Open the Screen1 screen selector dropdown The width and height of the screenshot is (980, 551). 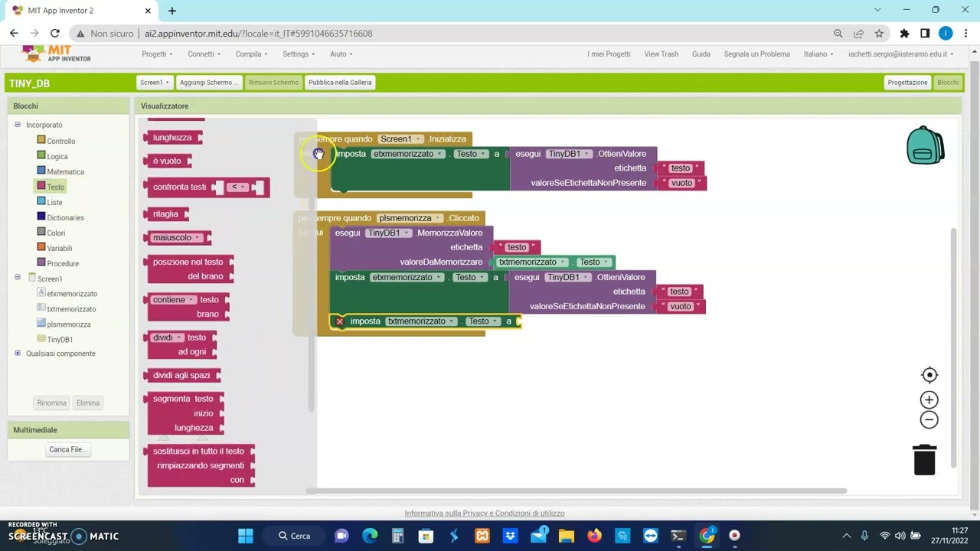(154, 83)
